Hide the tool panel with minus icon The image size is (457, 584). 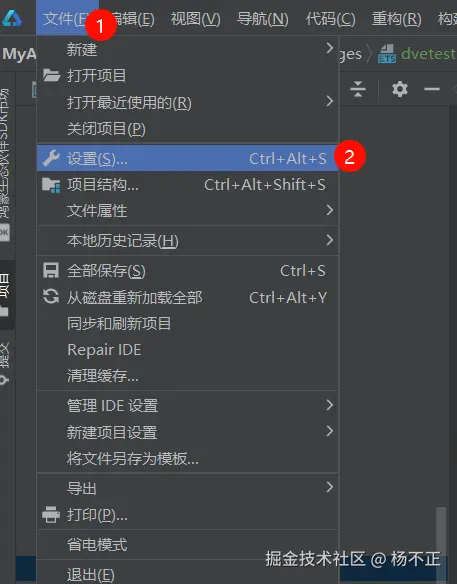click(432, 89)
